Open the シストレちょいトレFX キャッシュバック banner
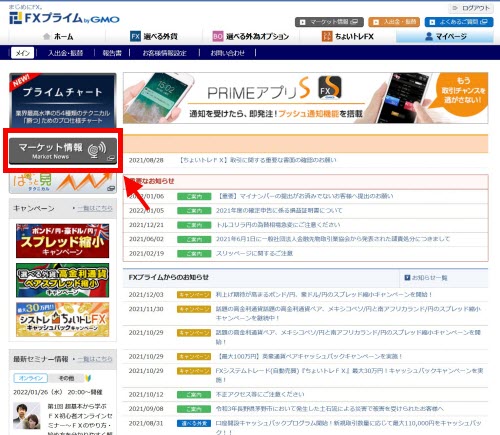The image size is (500, 435). coord(62,319)
